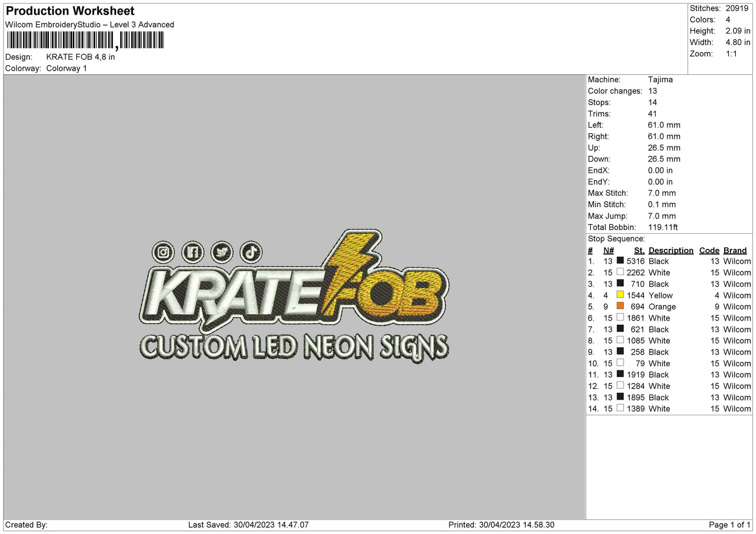This screenshot has width=756, height=534.
Task: Click the width value 4.80 in
Action: point(738,42)
